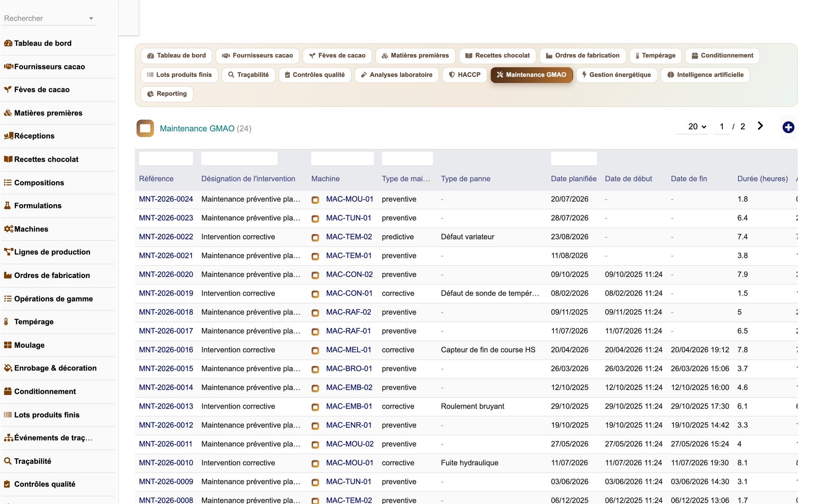815x504 pixels.
Task: Sort by Date planifiée column header
Action: (x=573, y=179)
